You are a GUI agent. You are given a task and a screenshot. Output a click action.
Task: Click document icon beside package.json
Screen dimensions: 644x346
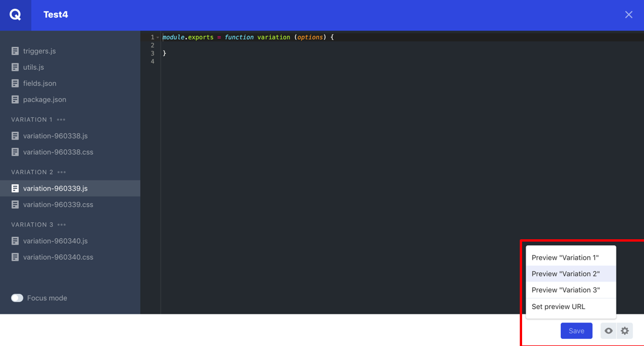click(15, 100)
